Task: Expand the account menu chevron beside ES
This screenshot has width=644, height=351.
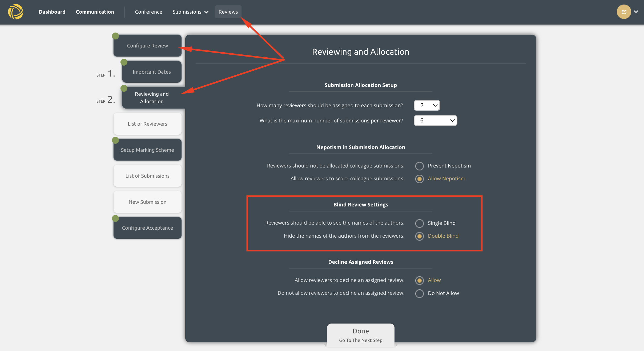Action: pyautogui.click(x=636, y=12)
